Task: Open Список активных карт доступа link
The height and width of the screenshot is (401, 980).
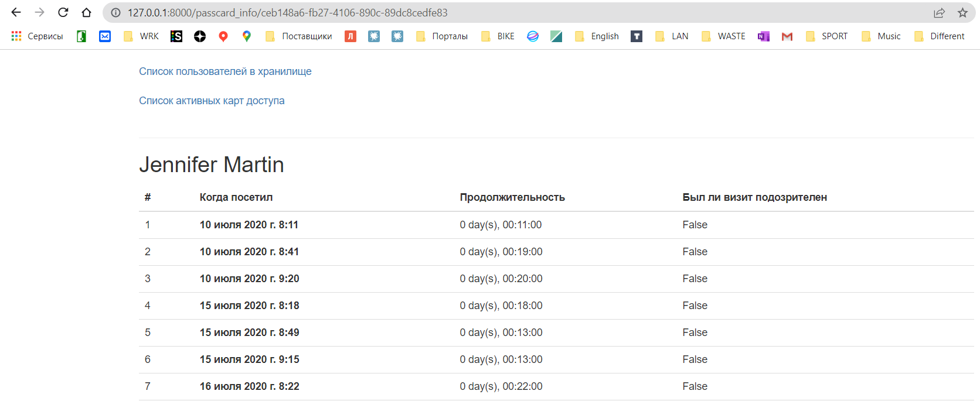Action: point(212,101)
